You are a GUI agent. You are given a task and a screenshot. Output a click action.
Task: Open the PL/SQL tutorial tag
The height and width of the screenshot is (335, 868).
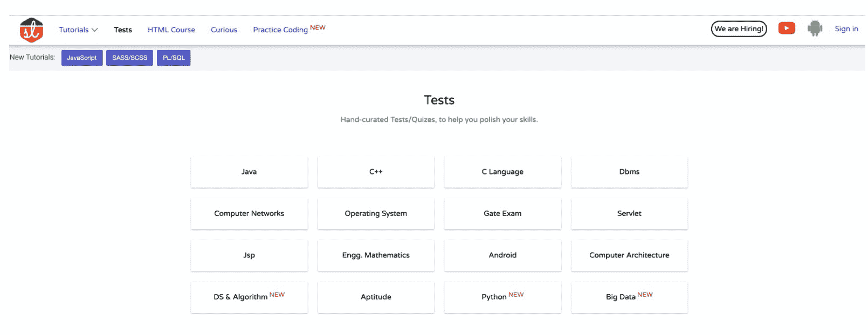click(174, 58)
